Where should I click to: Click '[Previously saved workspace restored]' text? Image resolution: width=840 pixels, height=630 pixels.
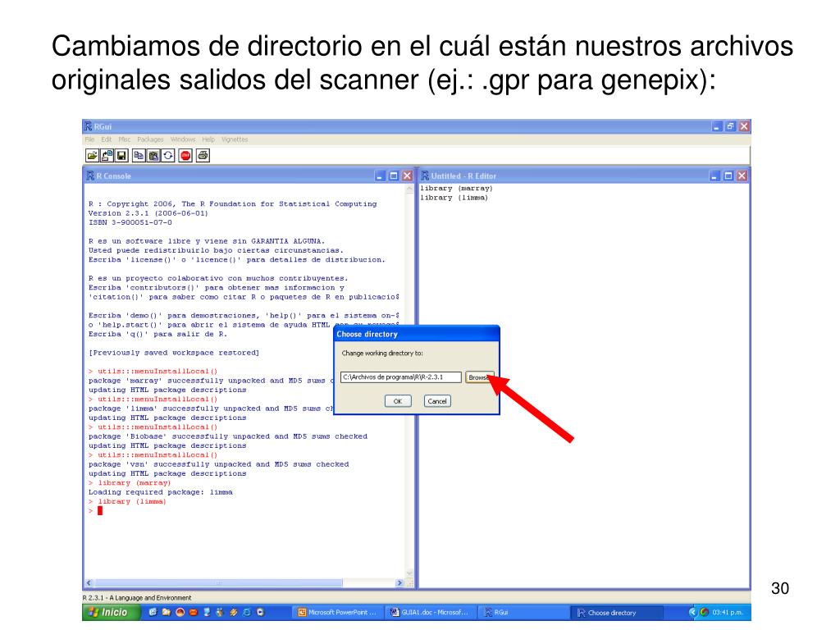coord(174,353)
